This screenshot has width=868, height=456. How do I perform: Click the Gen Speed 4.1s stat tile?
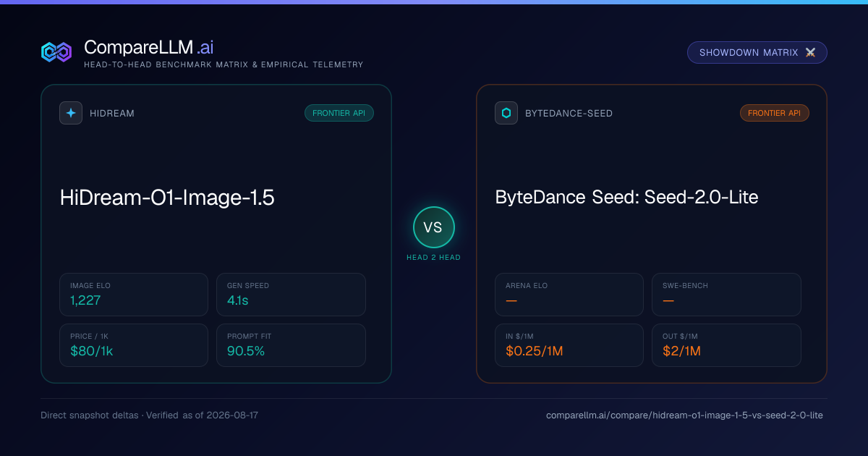coord(291,295)
